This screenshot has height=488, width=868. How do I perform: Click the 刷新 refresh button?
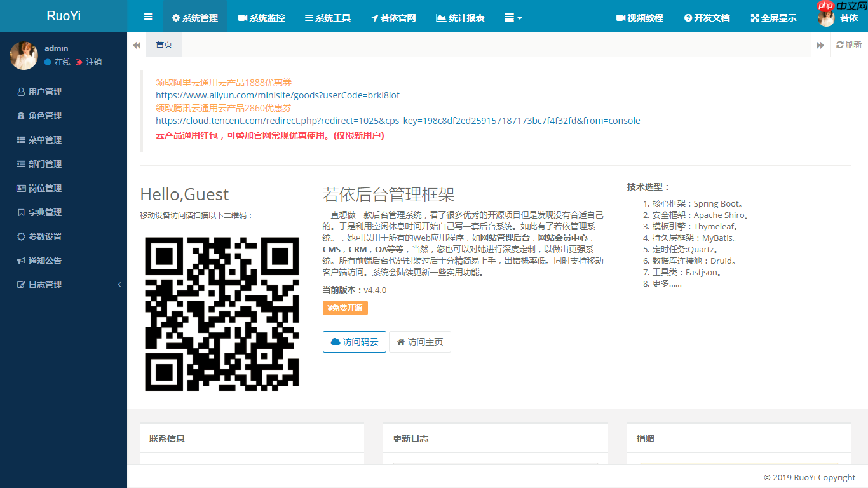849,44
